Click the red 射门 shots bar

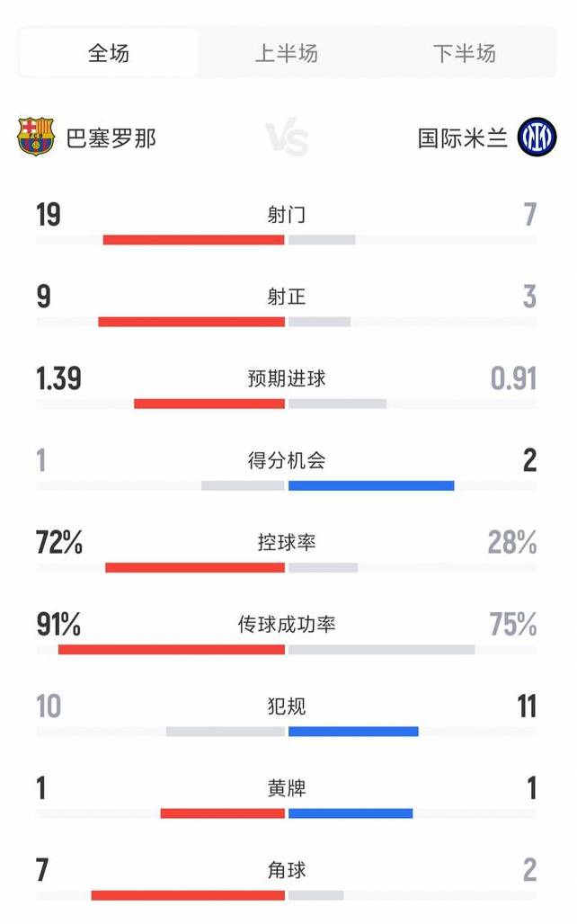194,240
